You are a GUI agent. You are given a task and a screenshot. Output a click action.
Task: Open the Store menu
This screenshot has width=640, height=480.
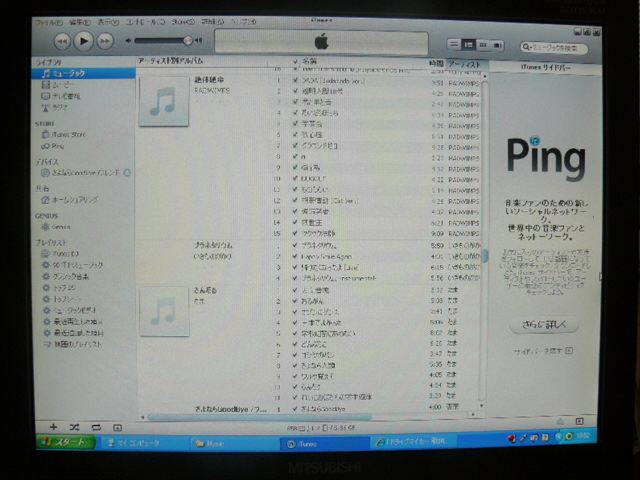(182, 22)
